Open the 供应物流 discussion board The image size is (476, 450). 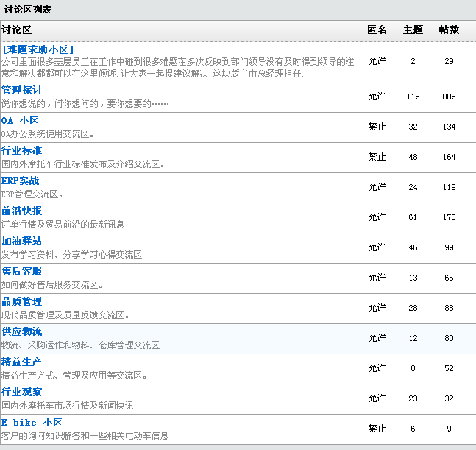pyautogui.click(x=21, y=331)
